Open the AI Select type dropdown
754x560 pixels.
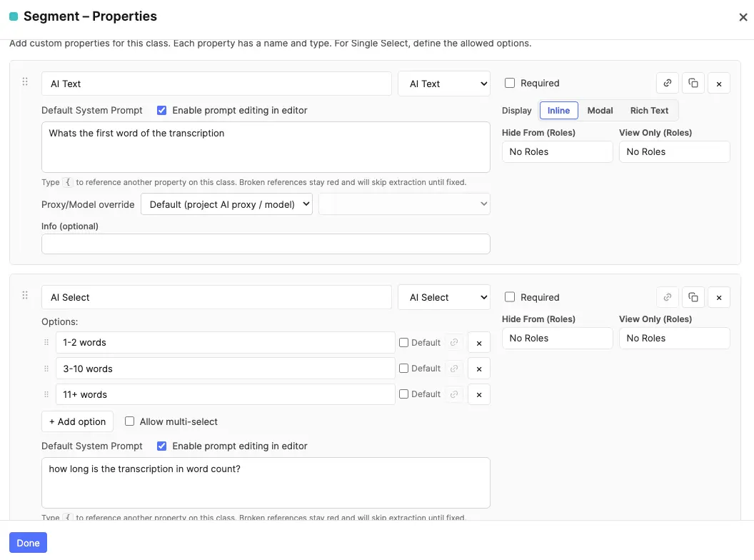pyautogui.click(x=444, y=297)
